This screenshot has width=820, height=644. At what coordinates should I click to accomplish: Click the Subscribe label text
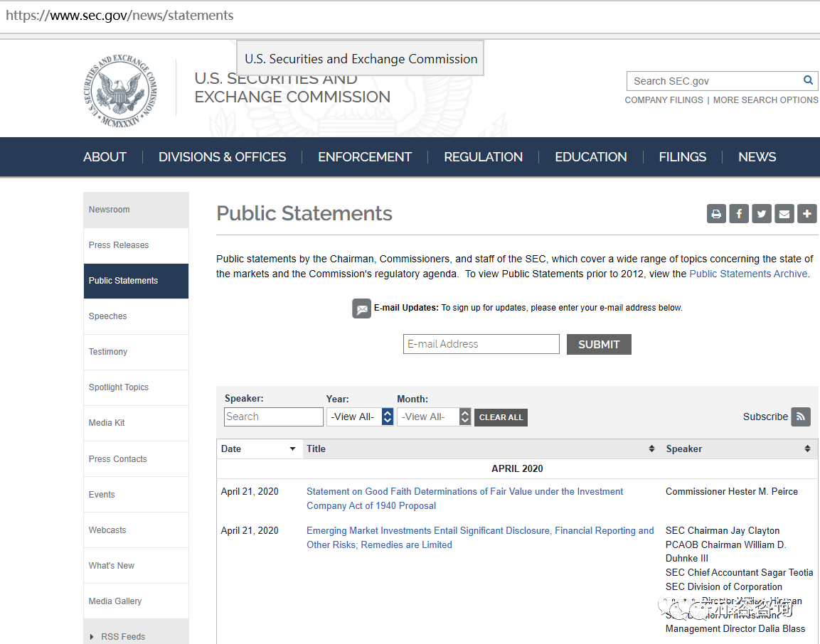point(765,417)
